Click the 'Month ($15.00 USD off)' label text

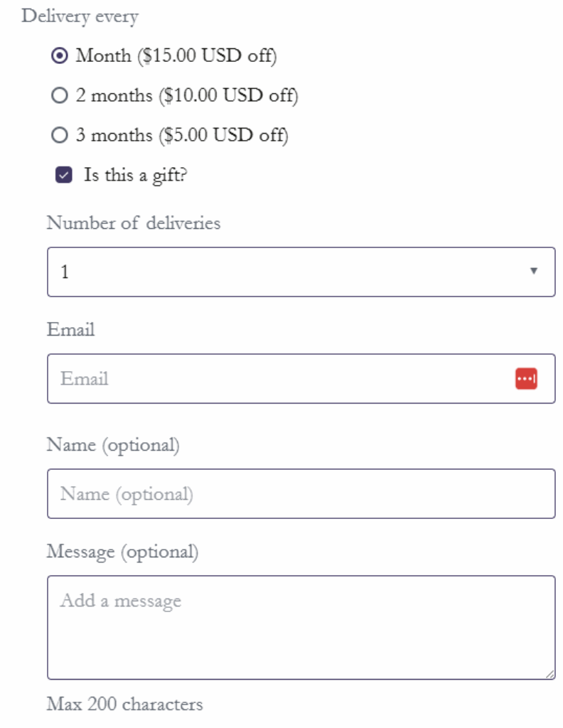176,55
